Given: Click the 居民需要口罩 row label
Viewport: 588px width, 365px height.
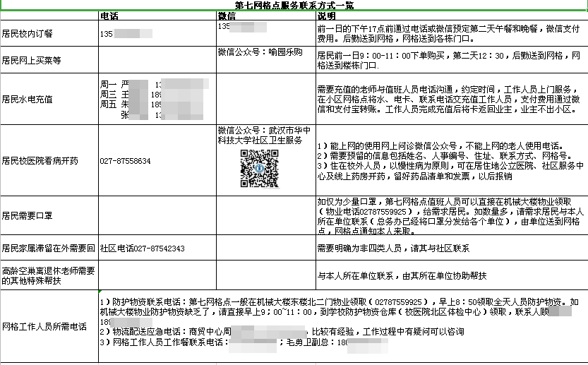Looking at the screenshot, I should tap(28, 215).
